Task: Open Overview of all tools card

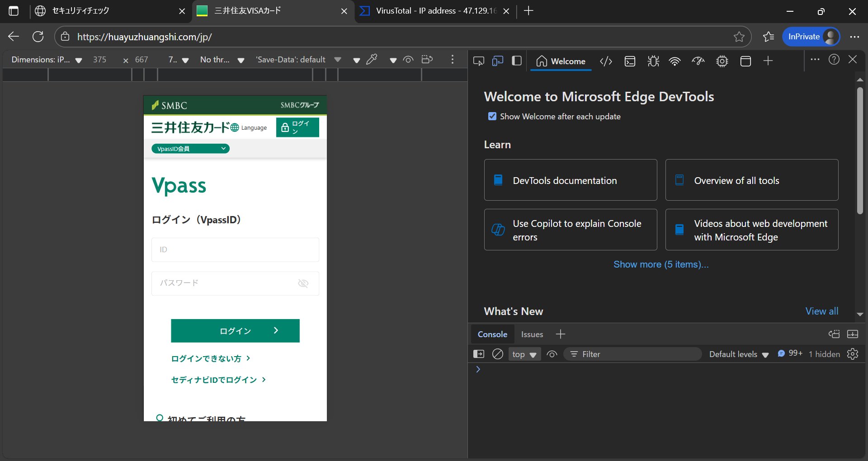Action: click(x=752, y=180)
